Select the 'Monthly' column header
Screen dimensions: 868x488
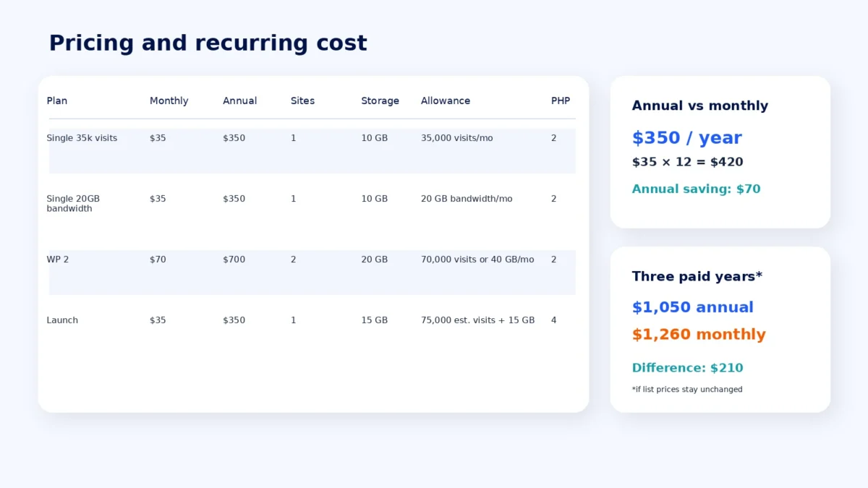pos(169,101)
